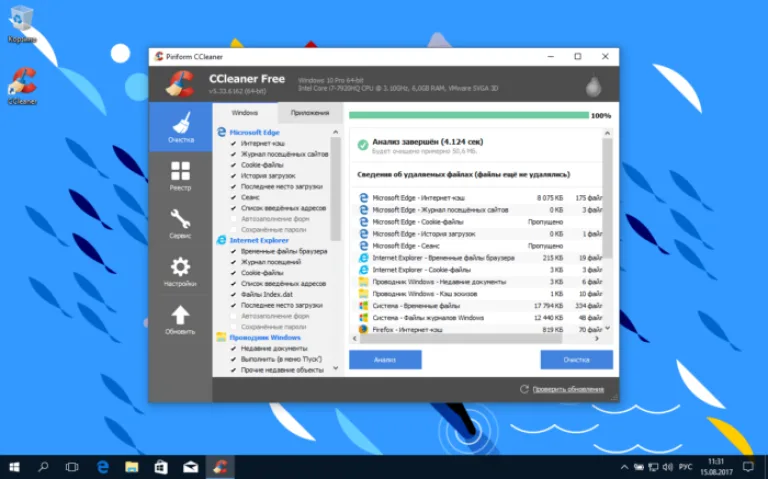The width and height of the screenshot is (768, 479).
Task: Click the Проверить обновления link
Action: click(x=568, y=389)
